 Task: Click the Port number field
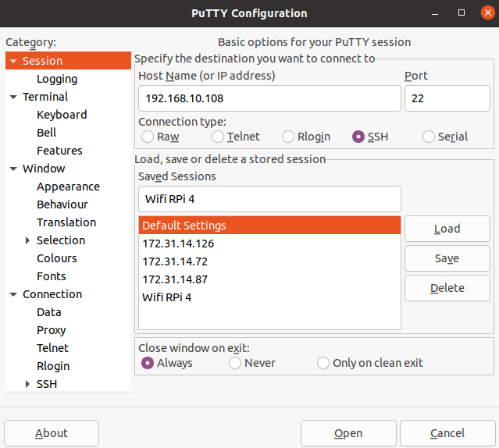[x=447, y=99]
